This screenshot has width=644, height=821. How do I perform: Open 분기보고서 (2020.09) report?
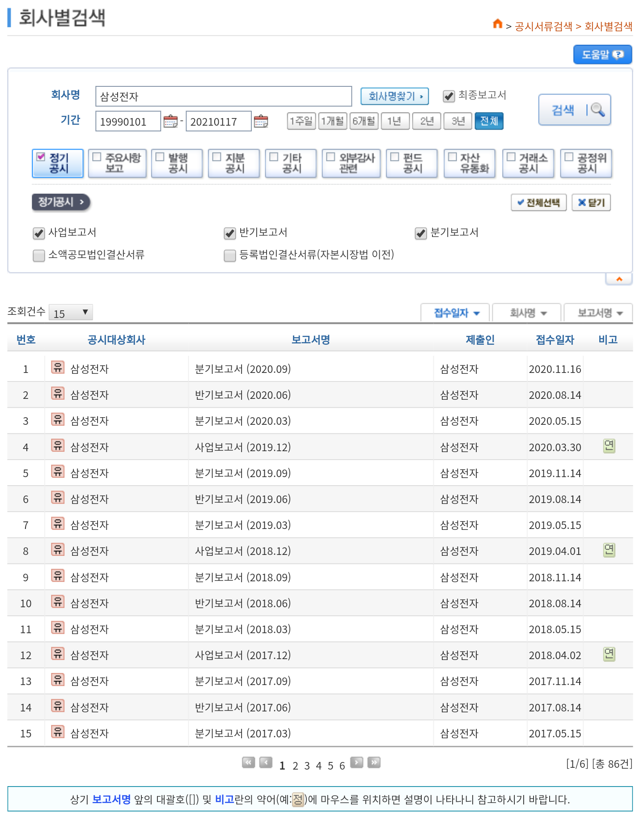(243, 369)
